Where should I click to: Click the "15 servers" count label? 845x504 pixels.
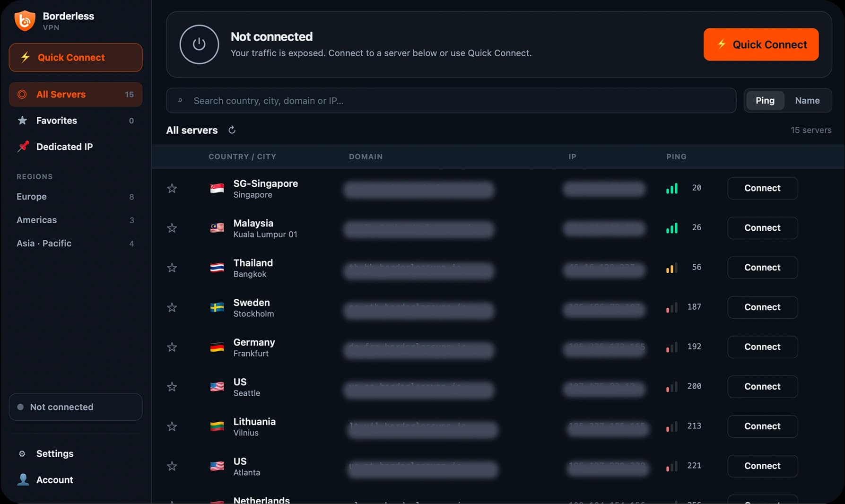(811, 130)
